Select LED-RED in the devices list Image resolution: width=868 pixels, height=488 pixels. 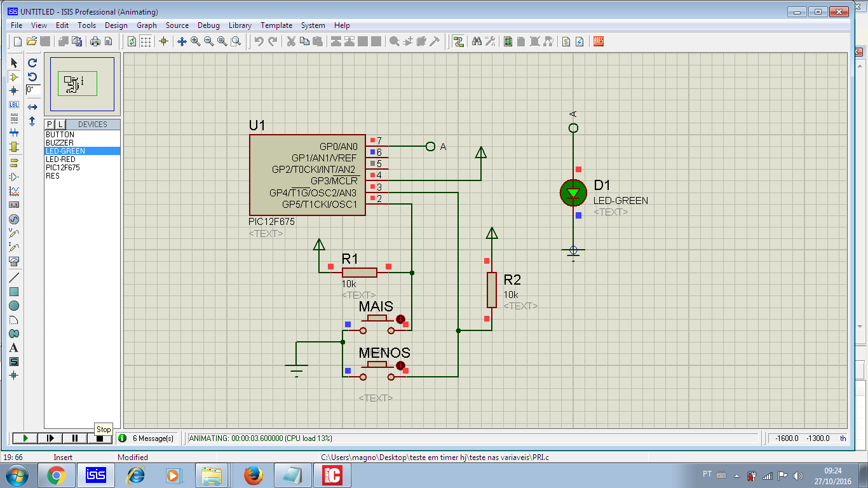pos(82,159)
